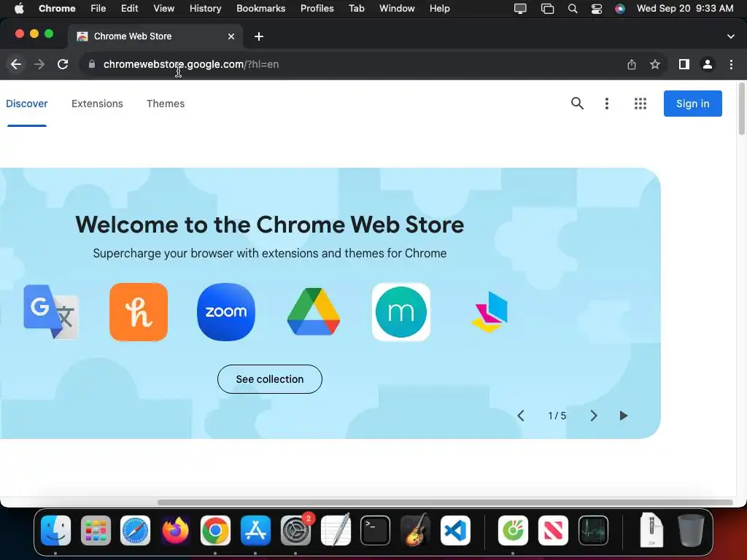Click the horizontal scrollbar at page bottom
747x560 pixels.
[445, 502]
